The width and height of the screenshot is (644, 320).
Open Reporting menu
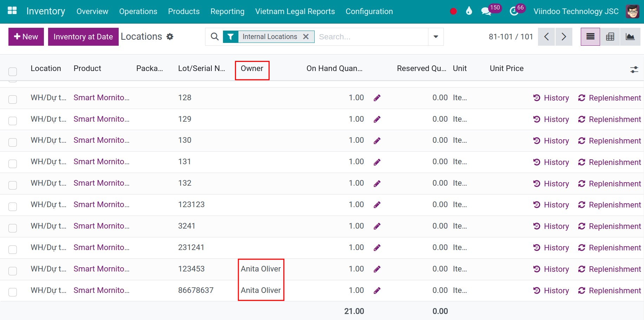point(227,11)
